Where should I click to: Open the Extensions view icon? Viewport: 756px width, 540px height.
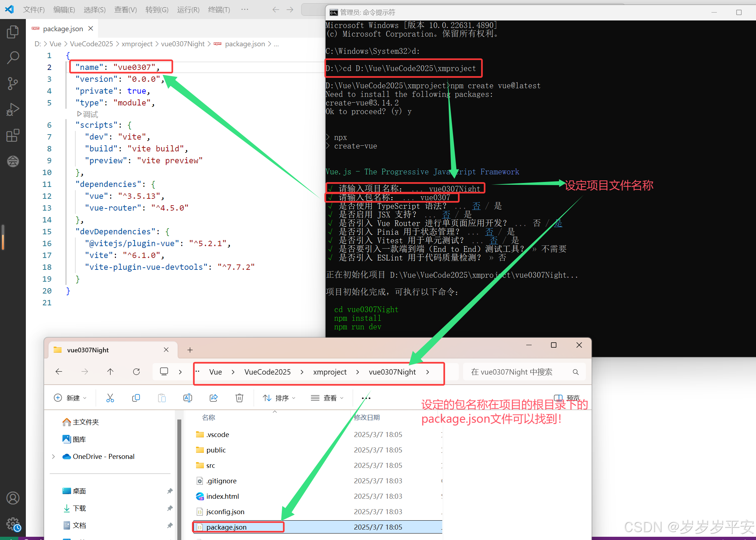tap(13, 136)
